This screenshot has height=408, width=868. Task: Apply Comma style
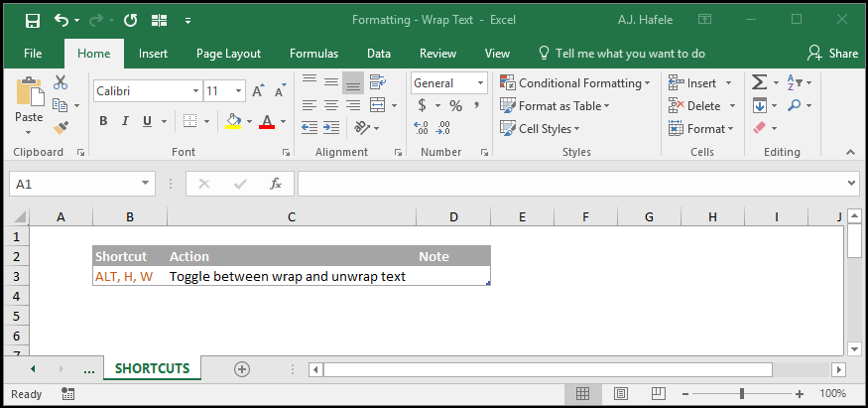pos(476,104)
